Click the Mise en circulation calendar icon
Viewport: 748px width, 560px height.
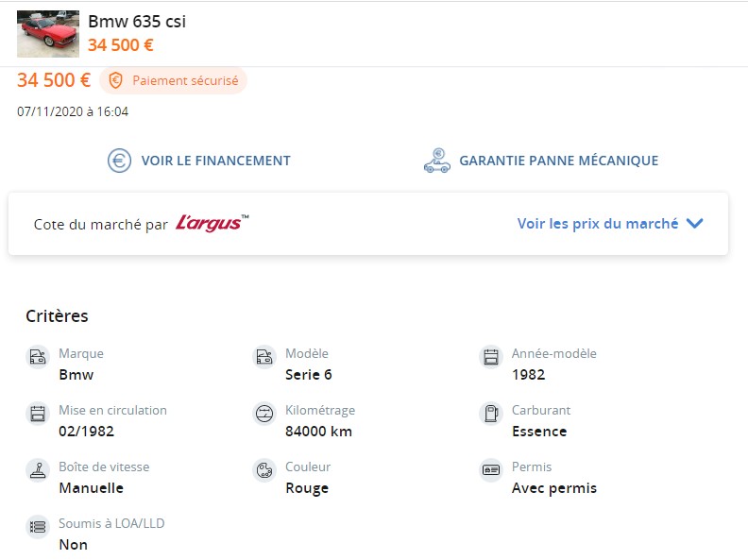(x=37, y=414)
